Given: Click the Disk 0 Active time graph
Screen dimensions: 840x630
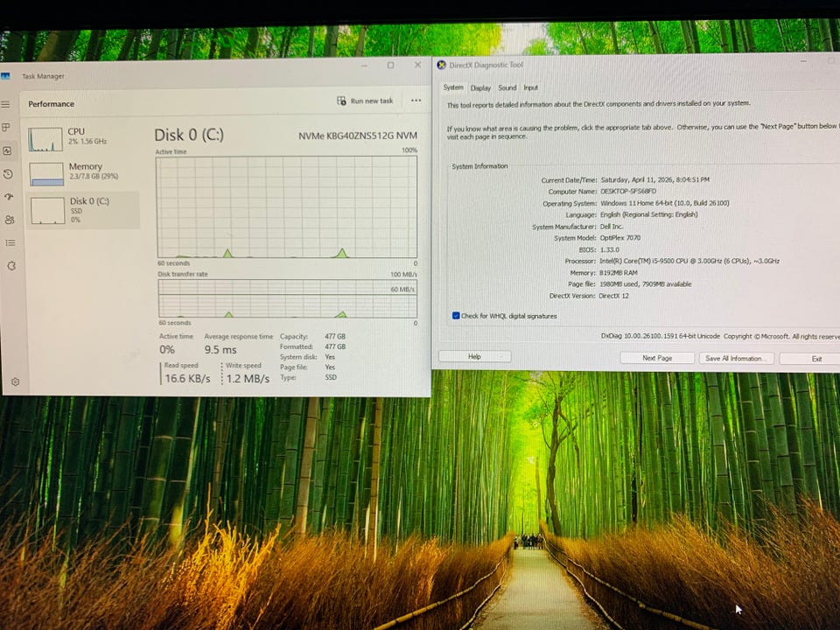Looking at the screenshot, I should [287, 206].
